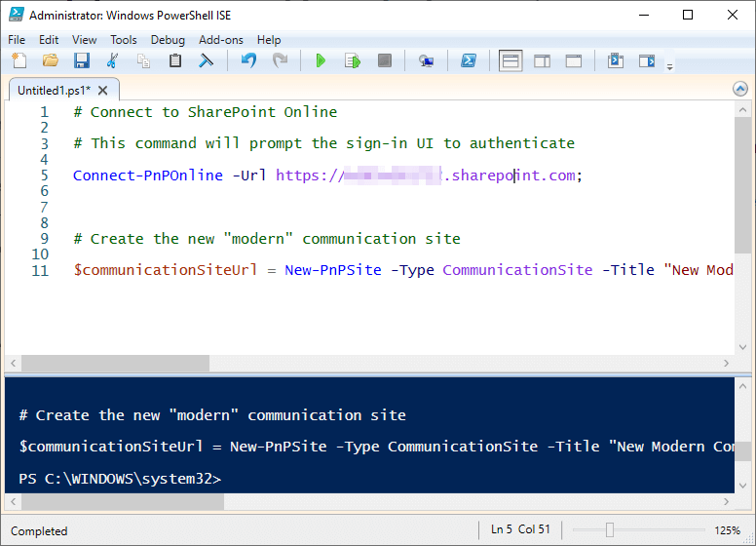
Task: Click the comment about the sign-in UI prompt
Action: pyautogui.click(x=324, y=143)
